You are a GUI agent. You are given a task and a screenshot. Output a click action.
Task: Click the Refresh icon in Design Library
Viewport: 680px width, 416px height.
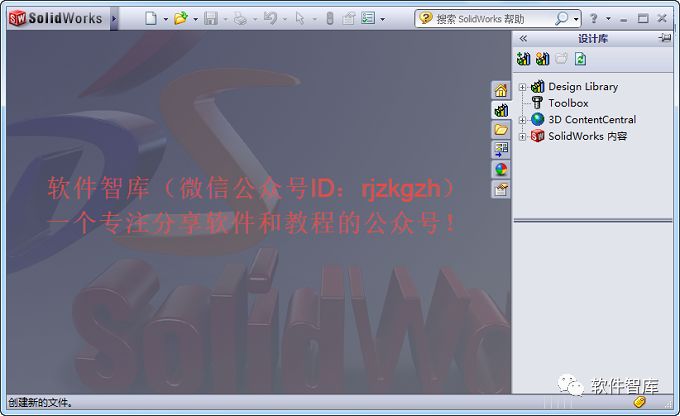point(580,59)
